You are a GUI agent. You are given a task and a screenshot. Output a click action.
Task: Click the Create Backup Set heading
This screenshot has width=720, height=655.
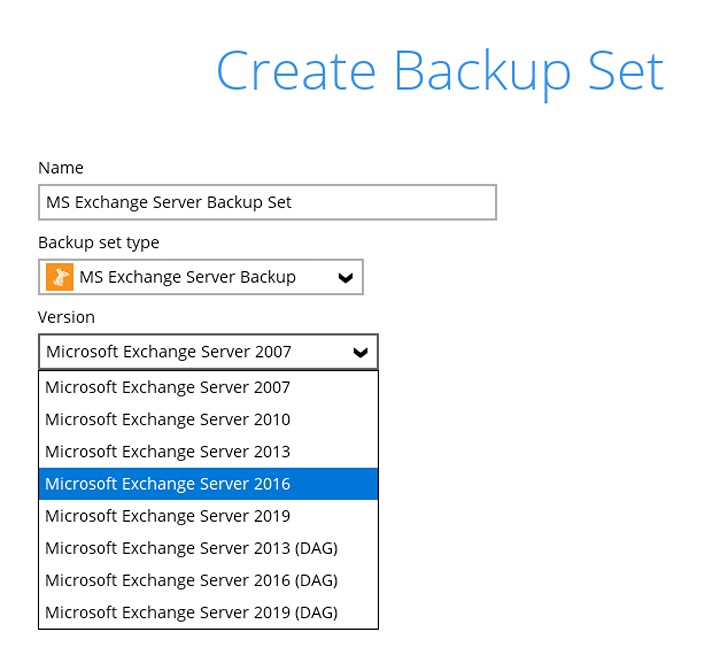[440, 72]
